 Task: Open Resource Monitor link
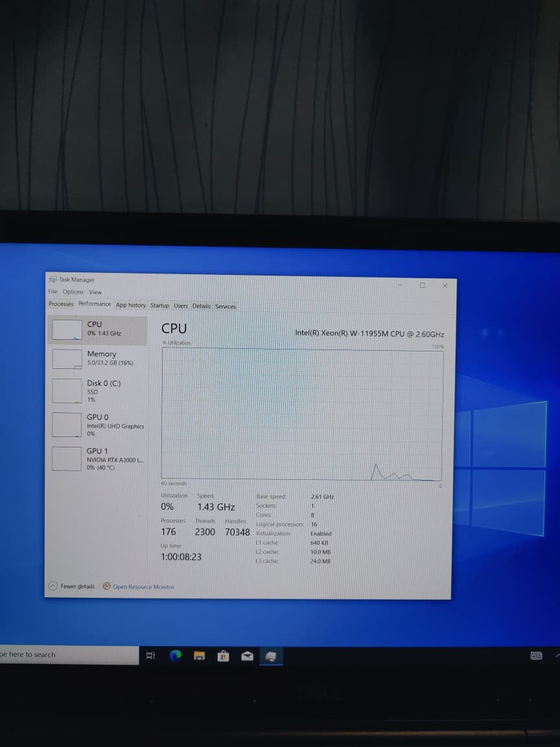(x=143, y=586)
